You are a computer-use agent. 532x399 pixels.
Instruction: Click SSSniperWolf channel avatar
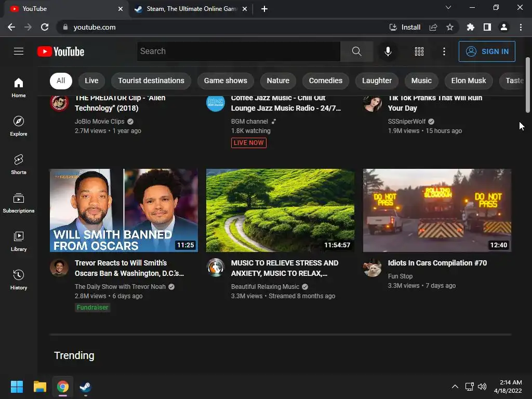point(372,102)
